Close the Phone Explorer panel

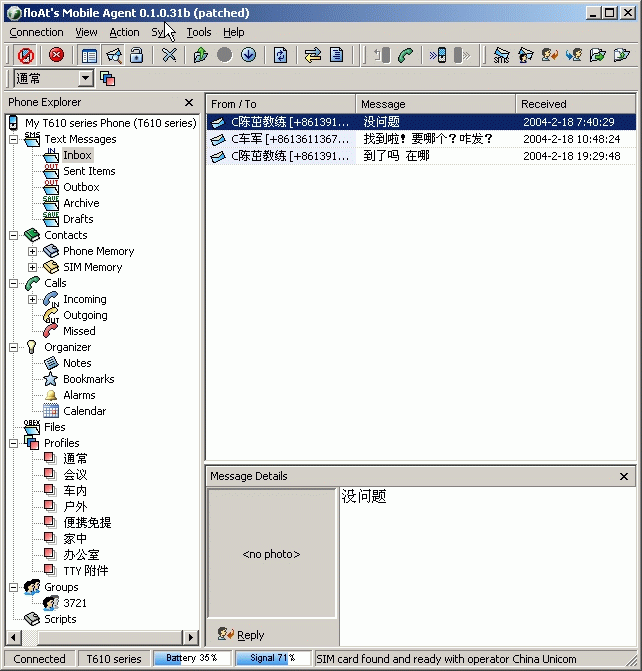(x=189, y=103)
